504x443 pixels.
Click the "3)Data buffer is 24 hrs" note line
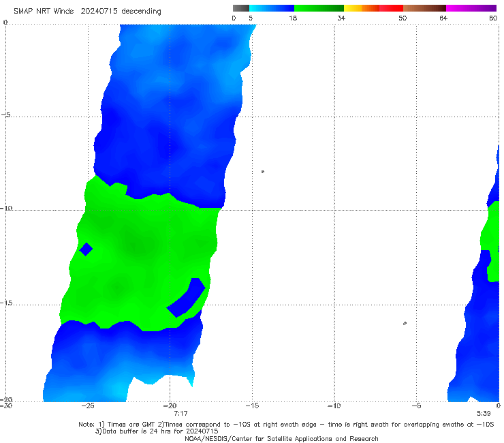(x=157, y=431)
